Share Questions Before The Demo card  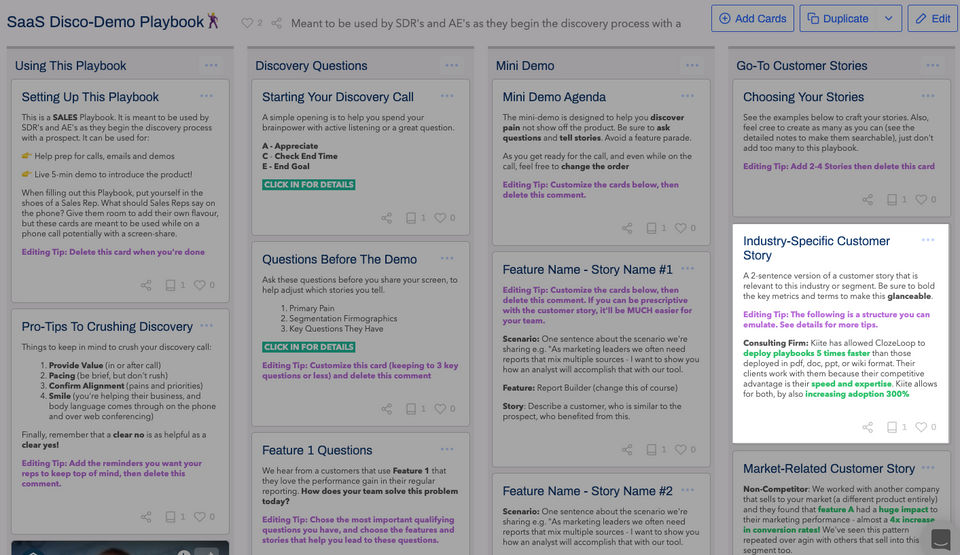[386, 409]
